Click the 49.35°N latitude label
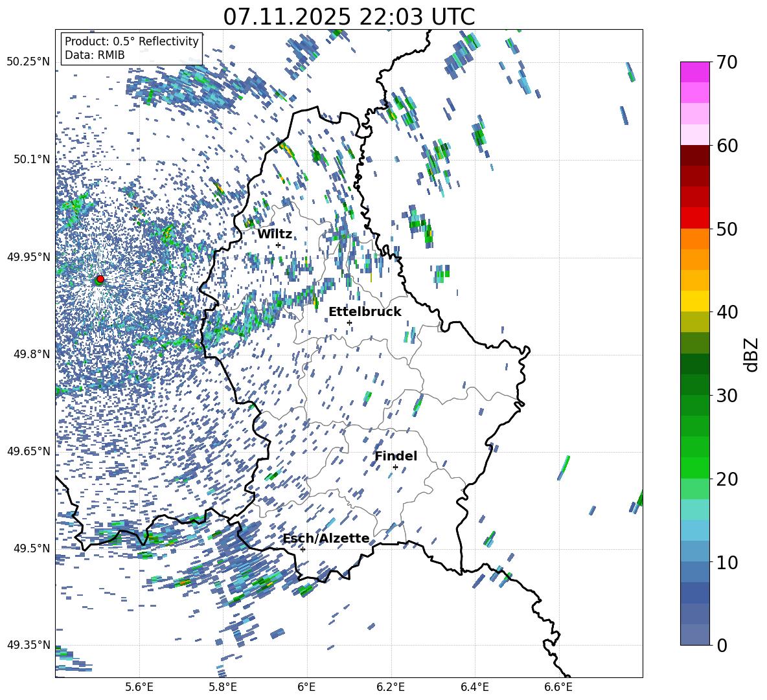This screenshot has height=700, width=767. click(x=29, y=645)
